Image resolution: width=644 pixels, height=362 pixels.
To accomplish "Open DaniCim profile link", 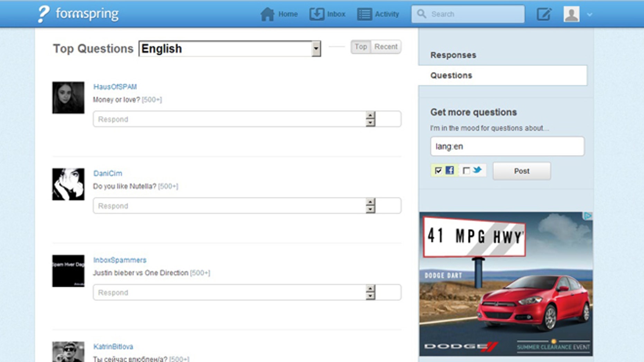I will pos(108,173).
